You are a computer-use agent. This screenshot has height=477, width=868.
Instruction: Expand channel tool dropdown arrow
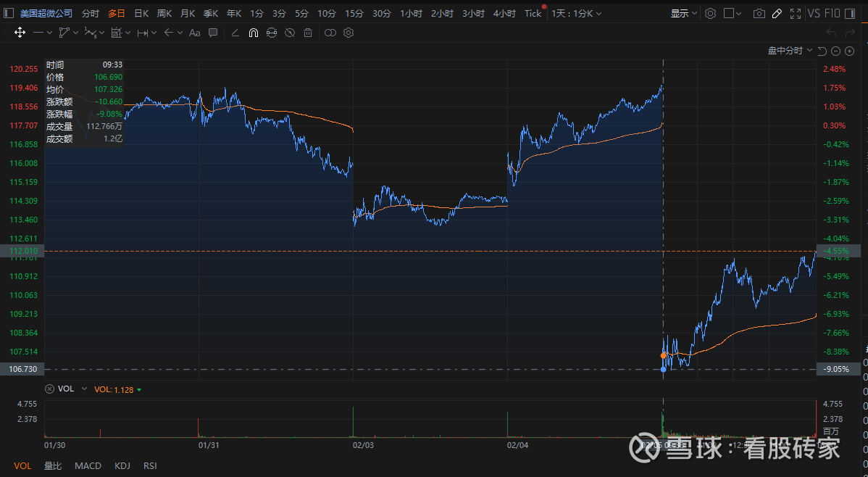(76, 33)
